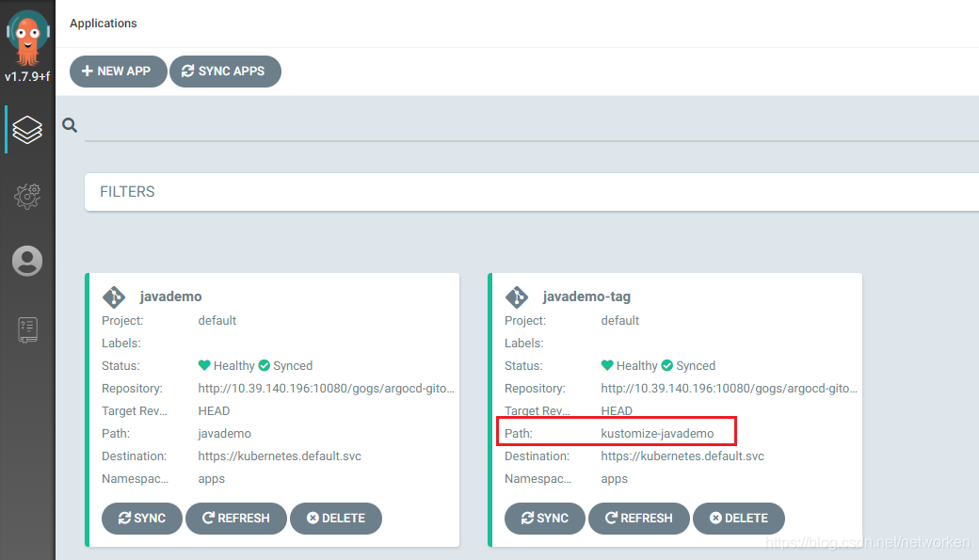
Task: Open the user info icon in sidebar
Action: 27,261
